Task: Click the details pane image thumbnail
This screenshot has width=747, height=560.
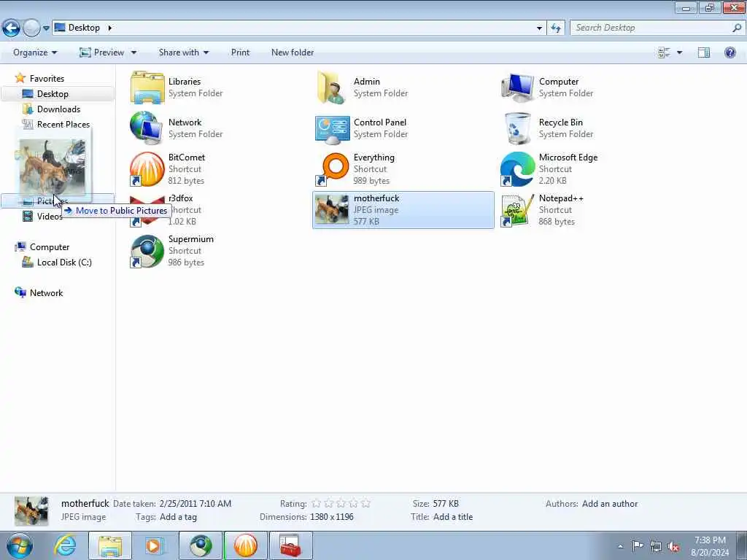Action: click(31, 510)
